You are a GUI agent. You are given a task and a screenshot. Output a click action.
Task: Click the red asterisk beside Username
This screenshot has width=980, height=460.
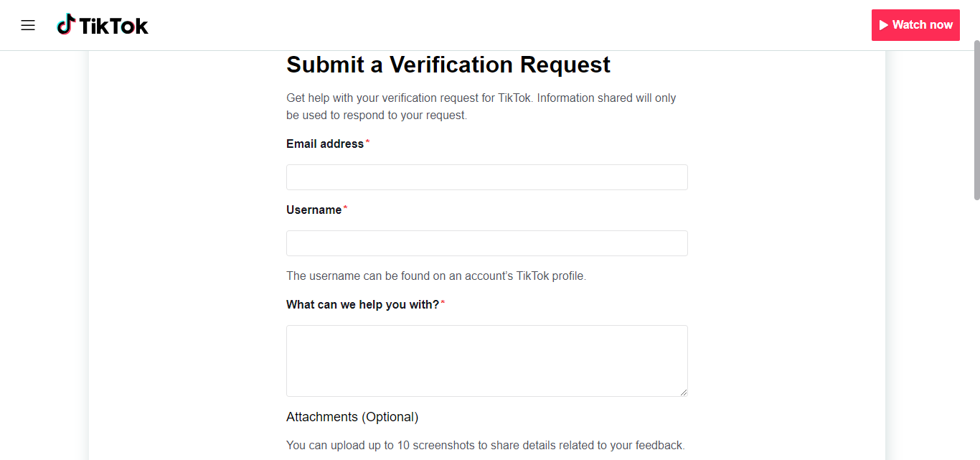345,209
